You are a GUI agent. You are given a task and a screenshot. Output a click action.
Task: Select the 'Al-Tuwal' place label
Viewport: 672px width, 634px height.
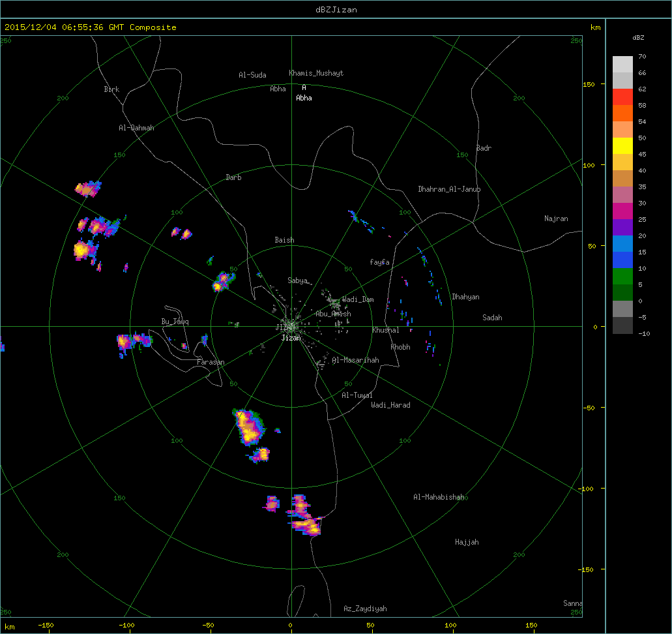[x=357, y=395]
